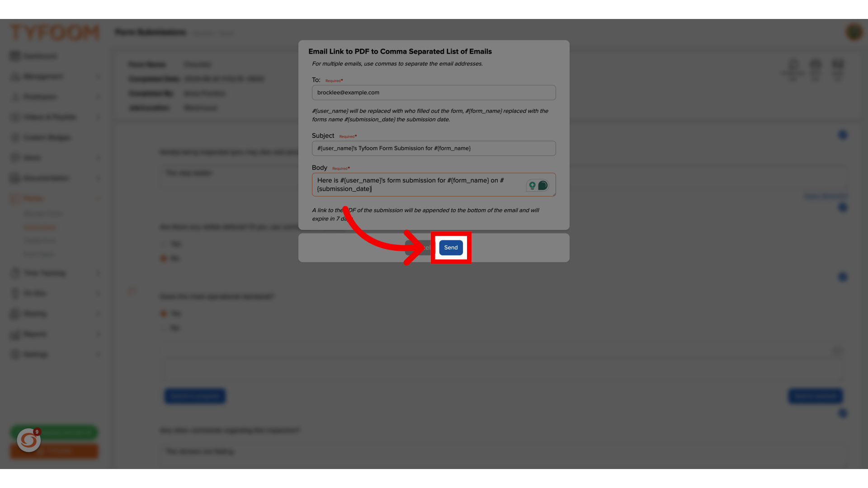
Task: Click the middle header action icon, top right
Action: coord(816,70)
